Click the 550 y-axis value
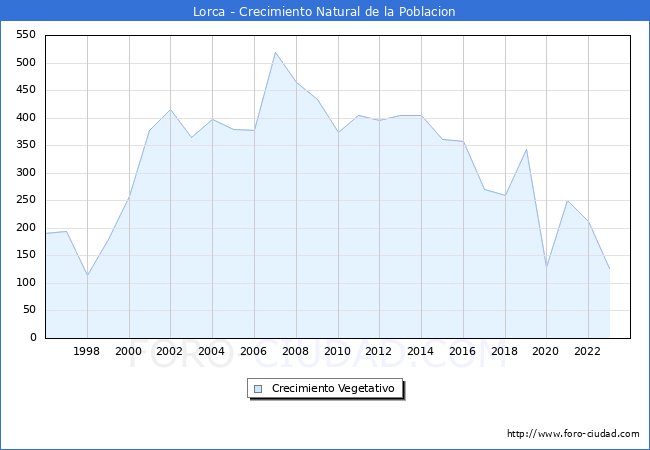 26,35
